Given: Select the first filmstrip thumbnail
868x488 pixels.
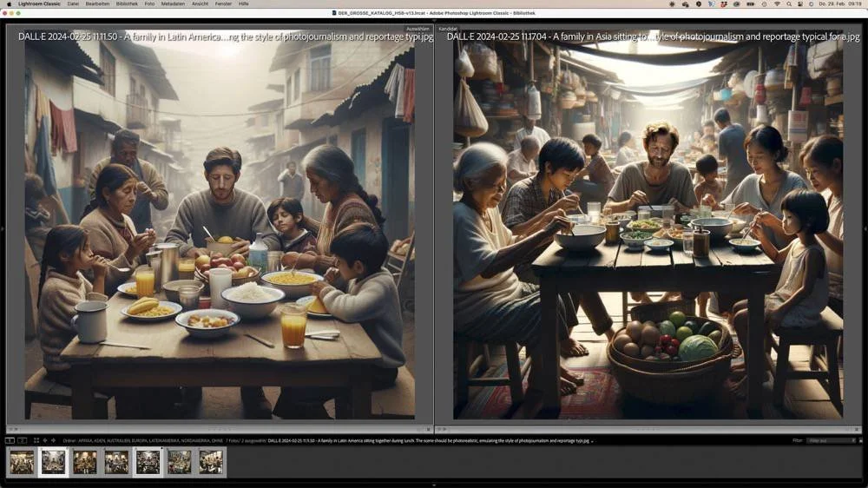Looking at the screenshot, I should (22, 462).
